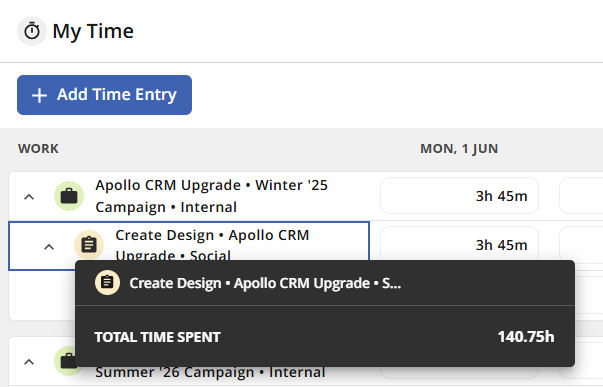Click the clipboard icon in the dark tooltip
The image size is (603, 387).
(107, 282)
